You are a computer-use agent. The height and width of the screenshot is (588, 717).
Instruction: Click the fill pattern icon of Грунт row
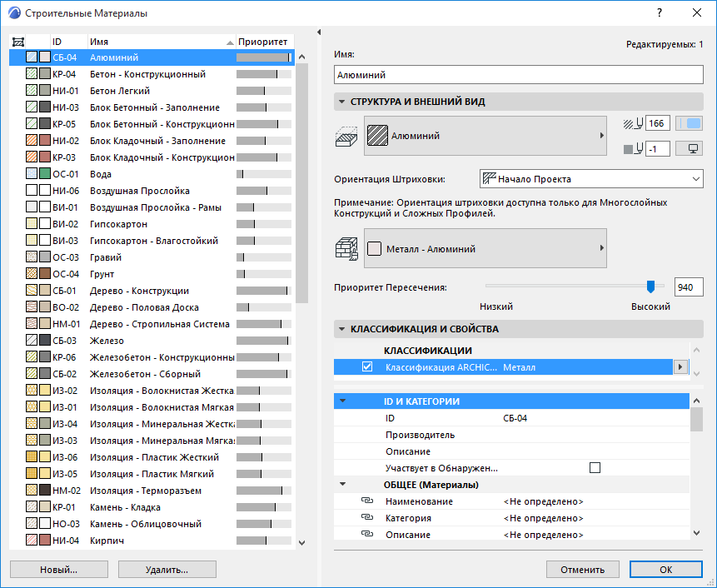pos(32,274)
